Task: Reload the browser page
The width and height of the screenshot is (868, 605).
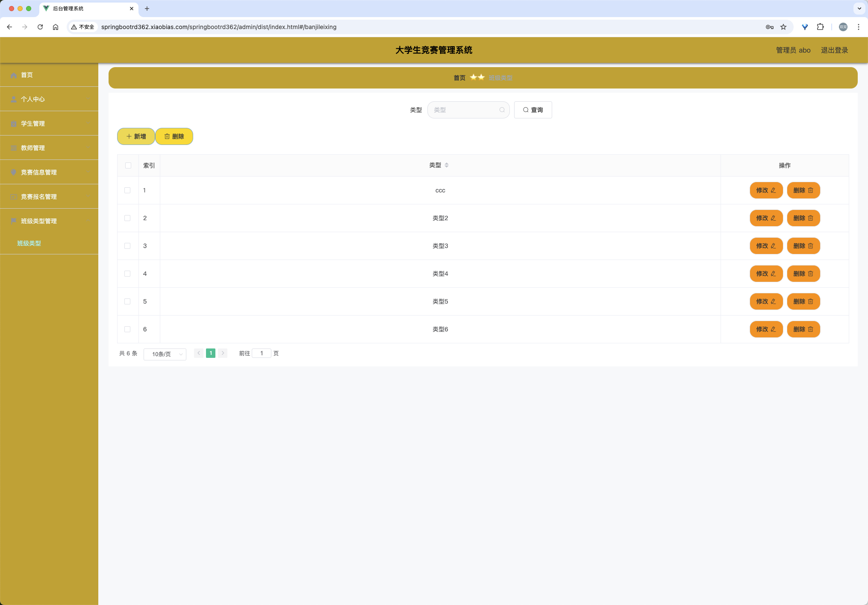Action: pyautogui.click(x=40, y=27)
